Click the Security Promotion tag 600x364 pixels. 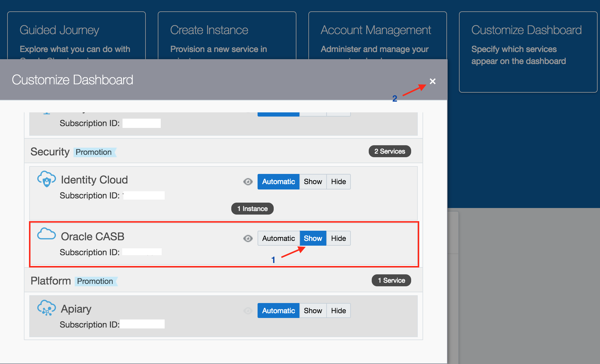coord(94,152)
